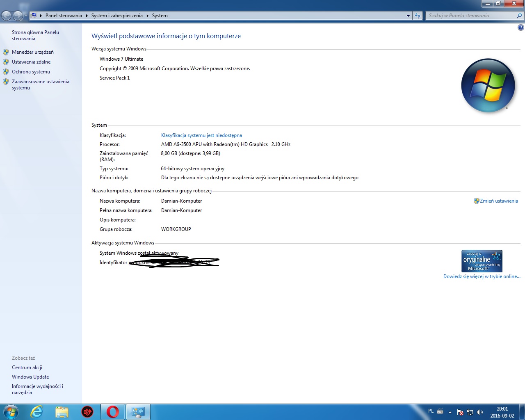The width and height of the screenshot is (525, 420).
Task: Follow Dowiedz się więcej w trybie online
Action: click(482, 276)
